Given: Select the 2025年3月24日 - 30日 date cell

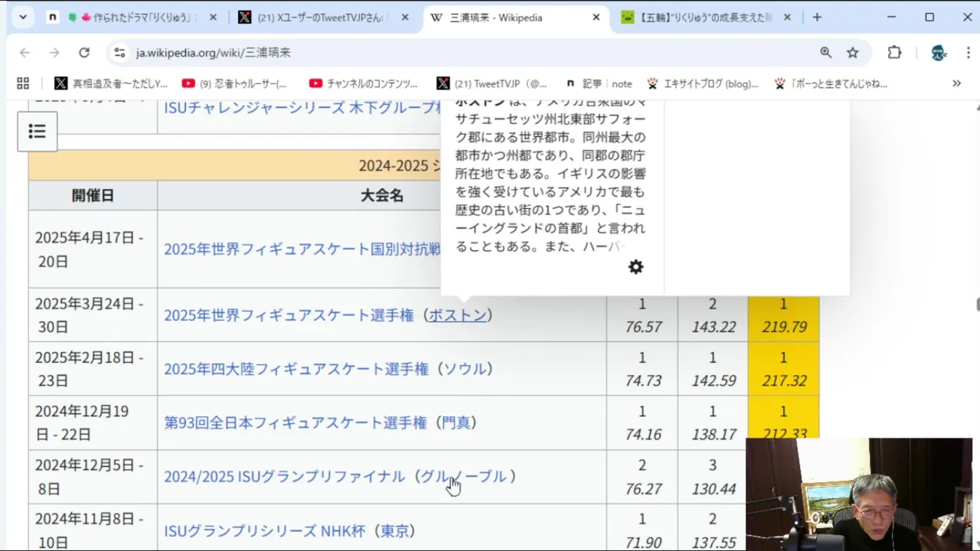Looking at the screenshot, I should (93, 315).
